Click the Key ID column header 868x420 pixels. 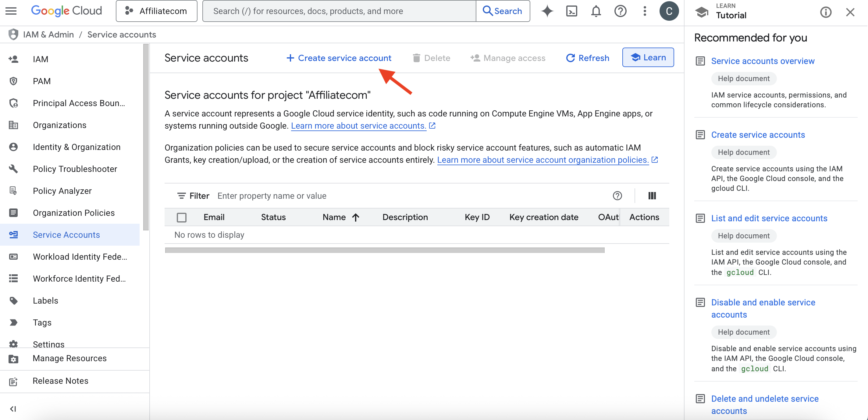pyautogui.click(x=477, y=217)
